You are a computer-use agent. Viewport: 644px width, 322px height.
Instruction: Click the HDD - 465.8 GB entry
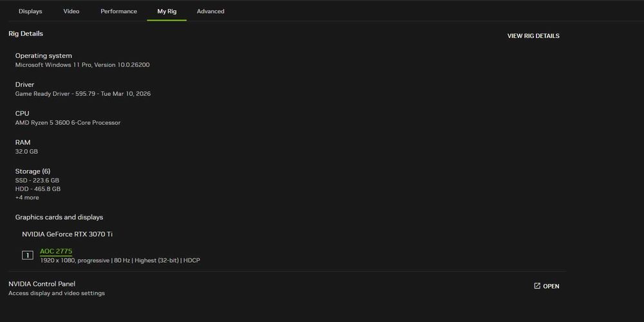(x=38, y=189)
